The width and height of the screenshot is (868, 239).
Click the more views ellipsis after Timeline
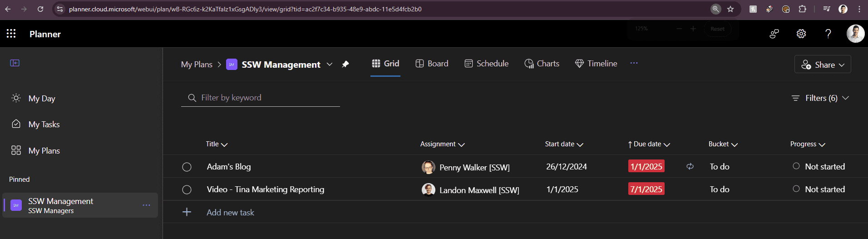634,64
